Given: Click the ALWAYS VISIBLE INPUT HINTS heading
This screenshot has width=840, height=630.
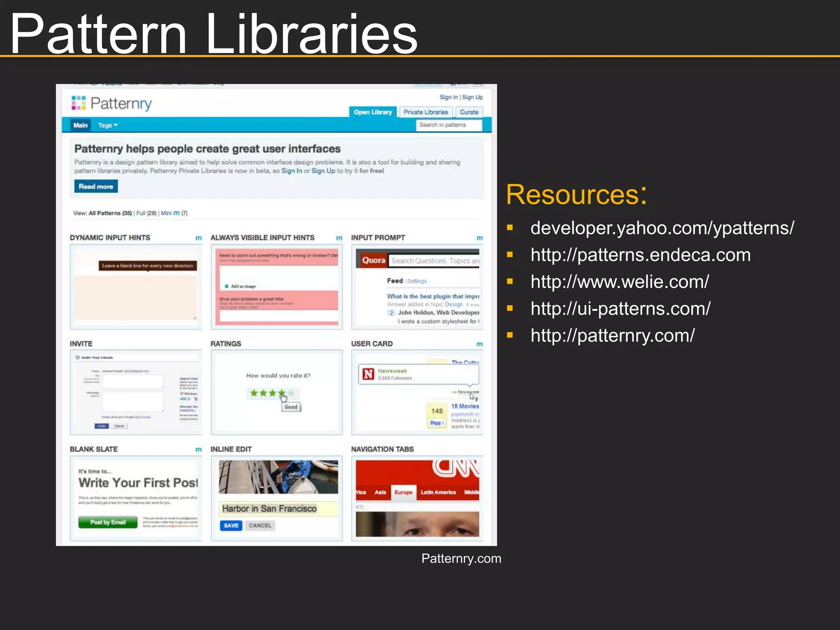Looking at the screenshot, I should pos(262,237).
